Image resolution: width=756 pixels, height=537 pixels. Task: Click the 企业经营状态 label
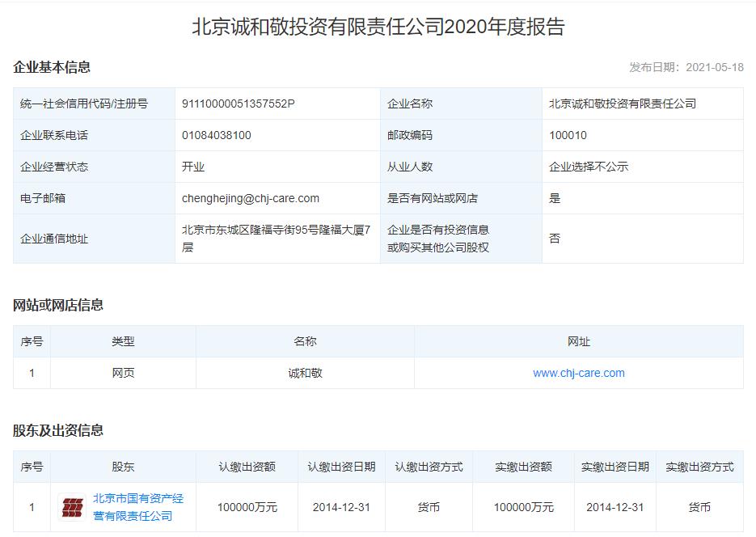54,167
